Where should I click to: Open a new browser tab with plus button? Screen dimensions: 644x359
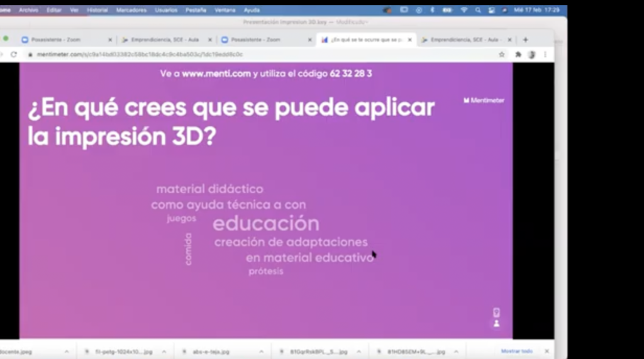pyautogui.click(x=526, y=40)
